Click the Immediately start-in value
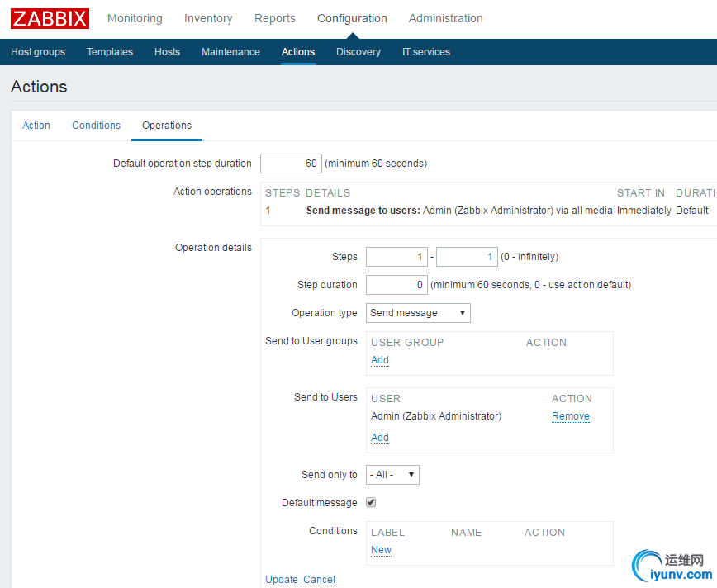The height and width of the screenshot is (588, 717). point(643,211)
